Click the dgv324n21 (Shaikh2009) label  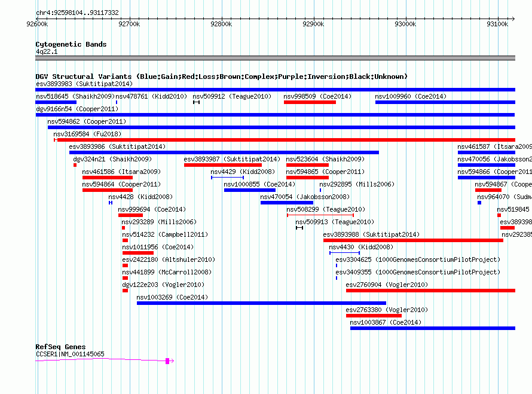point(112,159)
